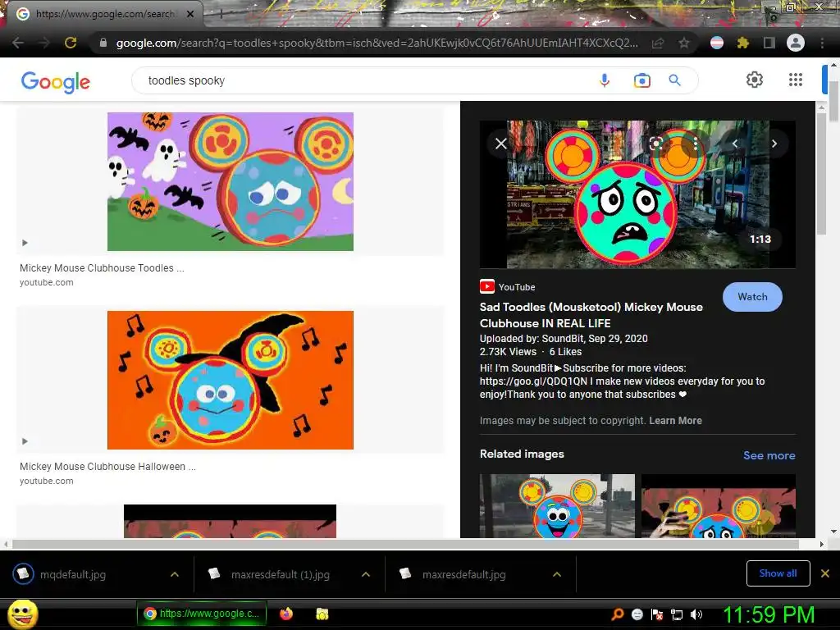Reload the page with refresh icon
This screenshot has width=840, height=630.
(x=71, y=43)
